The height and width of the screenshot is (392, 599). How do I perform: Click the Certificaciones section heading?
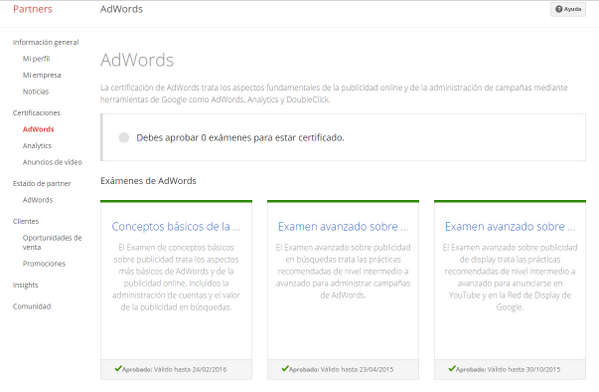tap(36, 113)
